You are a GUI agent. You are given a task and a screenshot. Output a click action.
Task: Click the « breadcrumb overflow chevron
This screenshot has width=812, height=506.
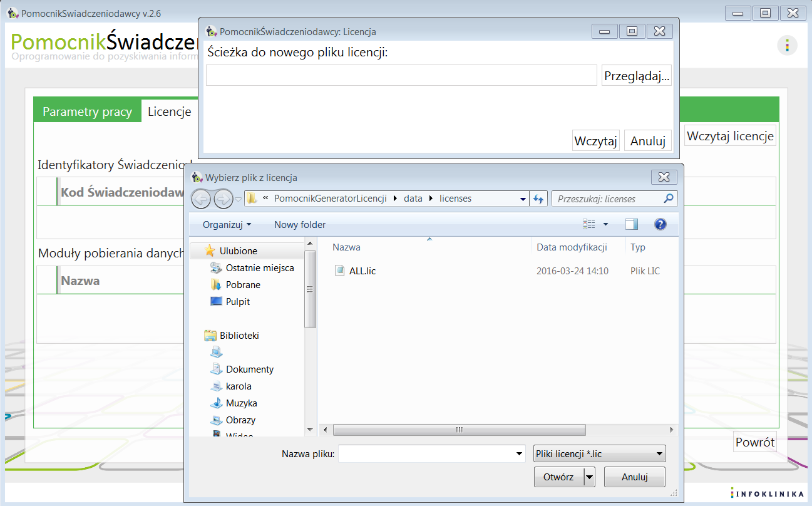pos(265,199)
